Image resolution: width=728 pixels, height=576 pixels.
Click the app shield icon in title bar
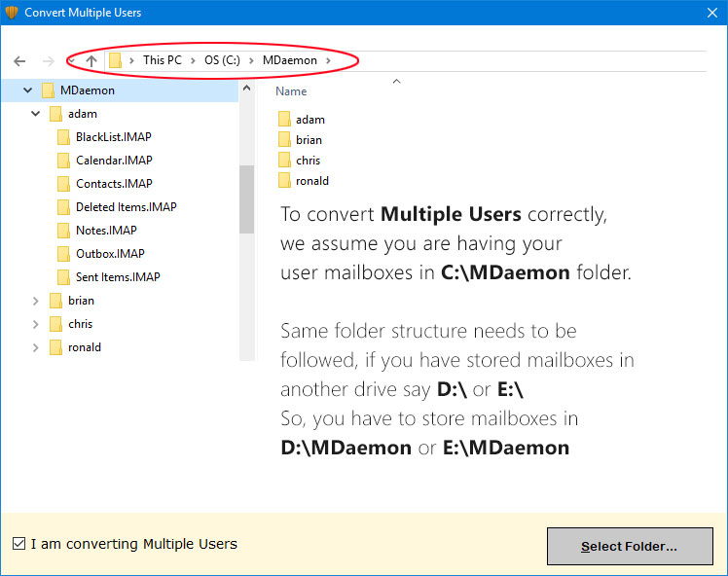(11, 13)
